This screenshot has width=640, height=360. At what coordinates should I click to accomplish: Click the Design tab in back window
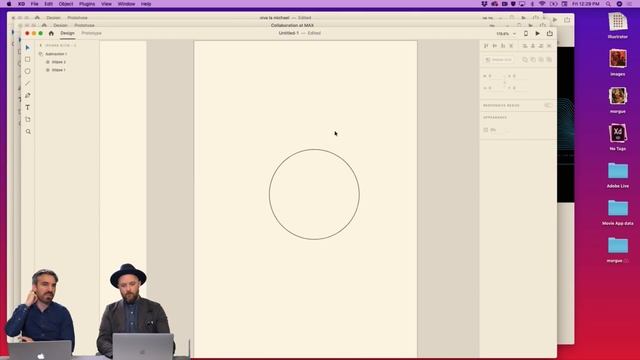tap(53, 18)
